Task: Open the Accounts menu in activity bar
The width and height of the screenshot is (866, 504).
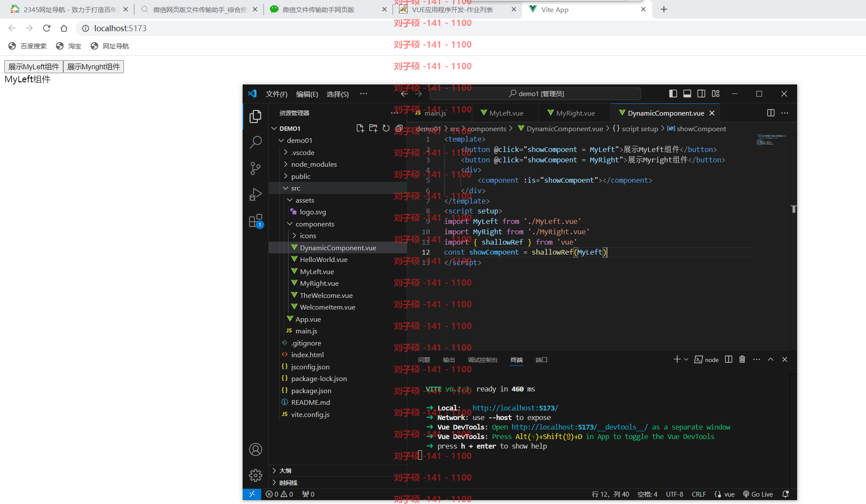Action: 256,449
